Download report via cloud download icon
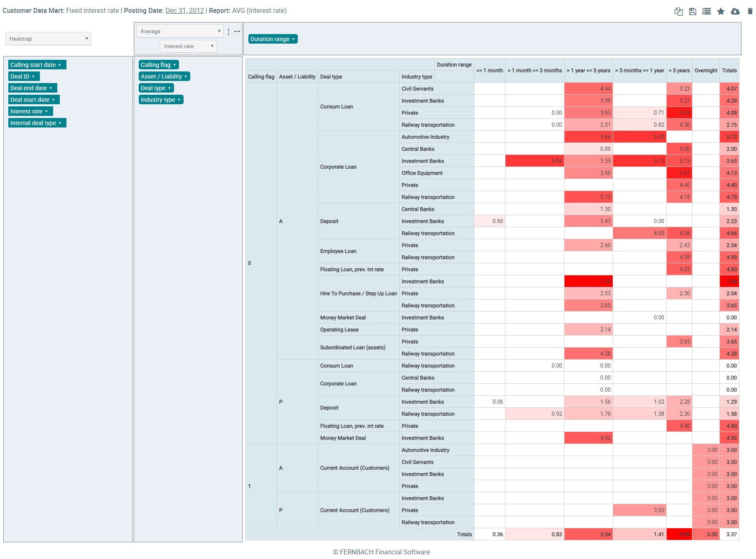This screenshot has width=756, height=559. (x=735, y=12)
